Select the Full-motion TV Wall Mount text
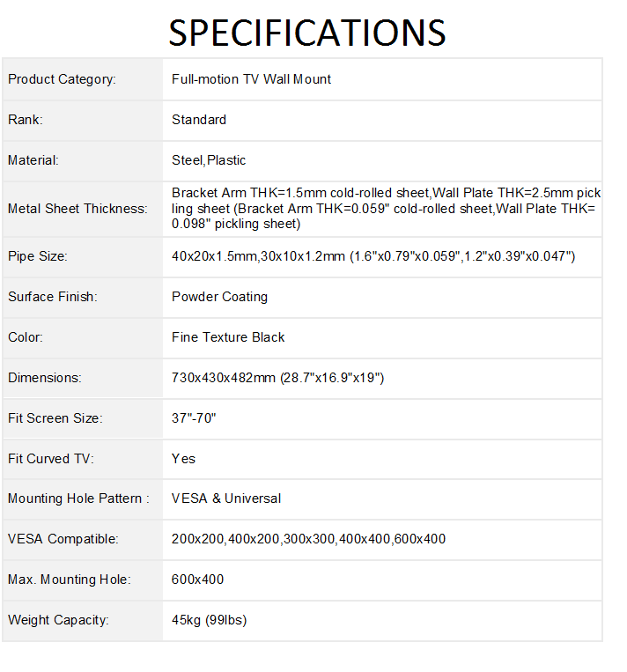 (251, 79)
